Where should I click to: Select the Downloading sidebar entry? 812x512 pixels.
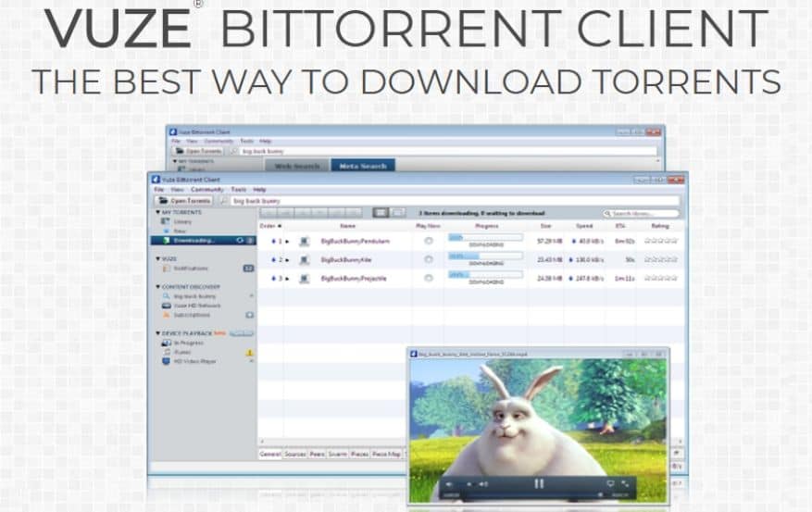203,240
